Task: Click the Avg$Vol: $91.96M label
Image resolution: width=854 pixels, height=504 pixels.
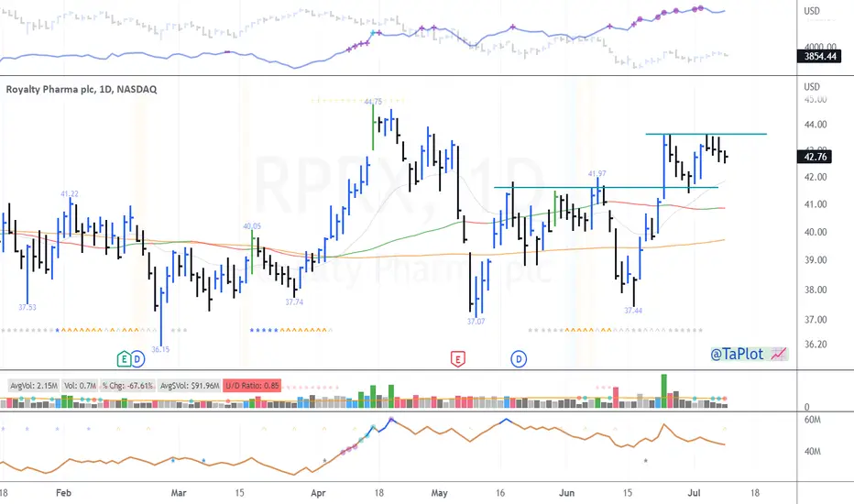Action: [x=189, y=386]
